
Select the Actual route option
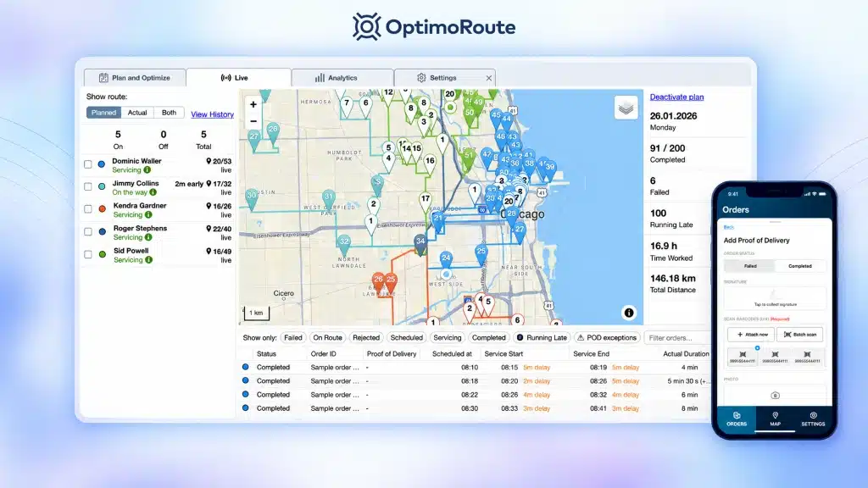pos(137,113)
